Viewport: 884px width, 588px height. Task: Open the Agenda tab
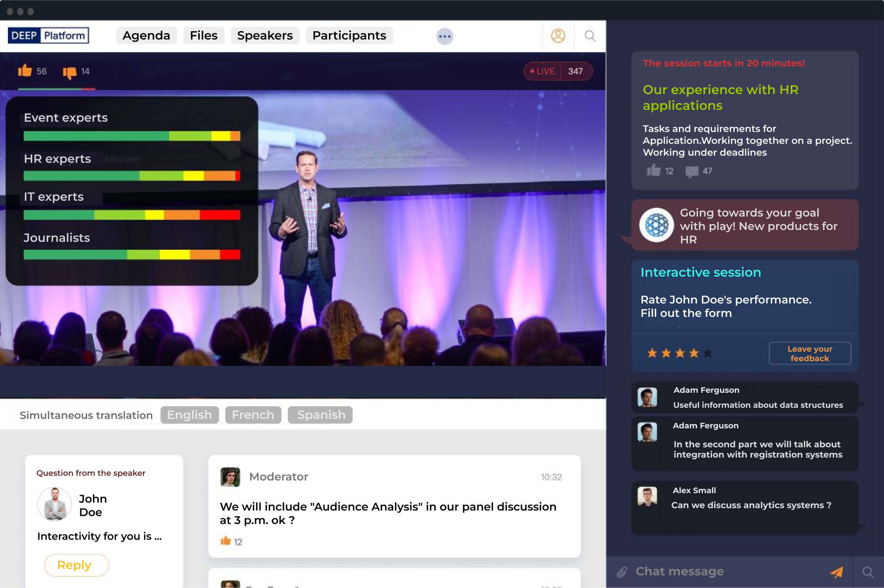pos(146,36)
